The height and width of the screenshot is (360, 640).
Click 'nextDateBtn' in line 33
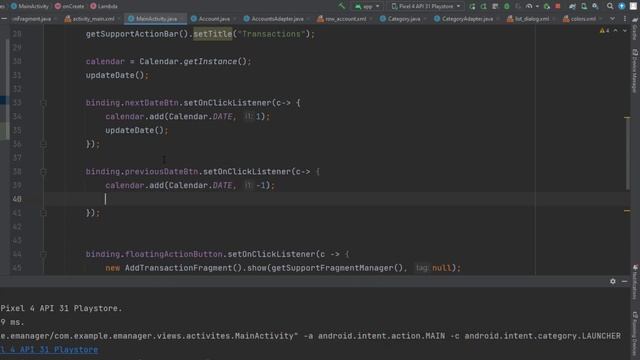pos(151,103)
